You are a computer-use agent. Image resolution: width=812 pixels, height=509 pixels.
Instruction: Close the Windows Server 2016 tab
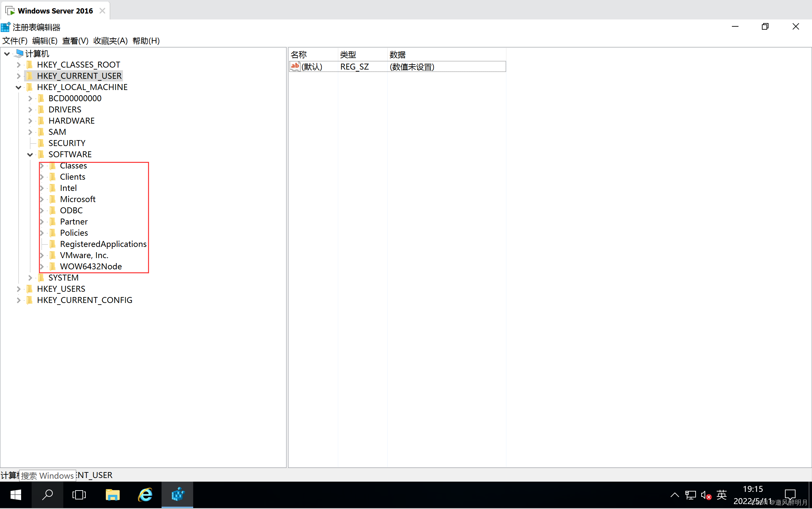tap(102, 11)
